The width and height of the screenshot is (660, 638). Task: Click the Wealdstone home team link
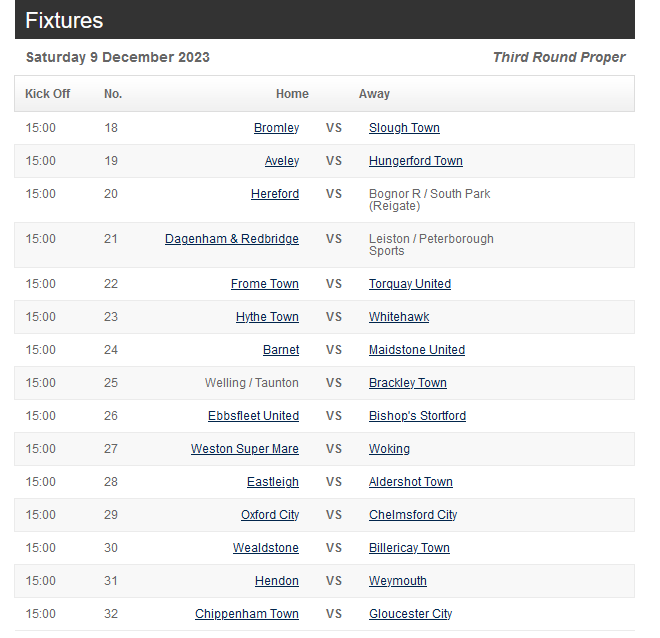click(x=266, y=548)
